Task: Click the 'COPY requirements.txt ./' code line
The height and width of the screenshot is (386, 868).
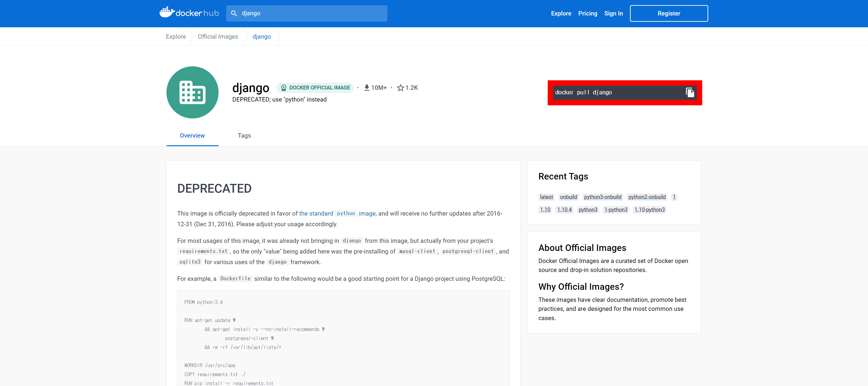Action: click(215, 374)
